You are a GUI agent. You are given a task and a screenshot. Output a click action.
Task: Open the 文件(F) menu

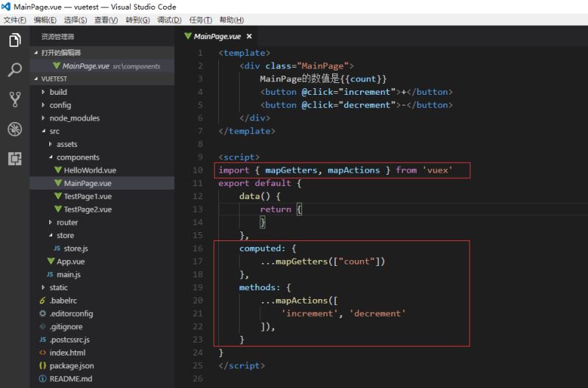[15, 20]
